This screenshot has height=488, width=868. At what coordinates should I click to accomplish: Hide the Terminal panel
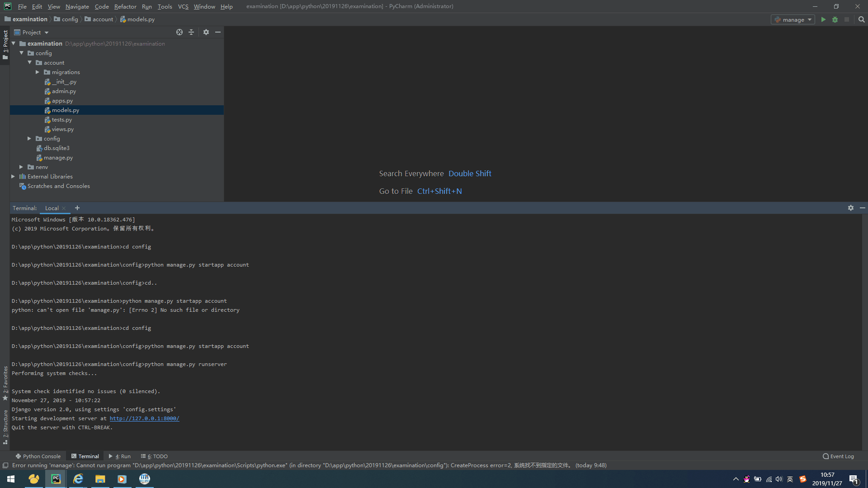862,208
